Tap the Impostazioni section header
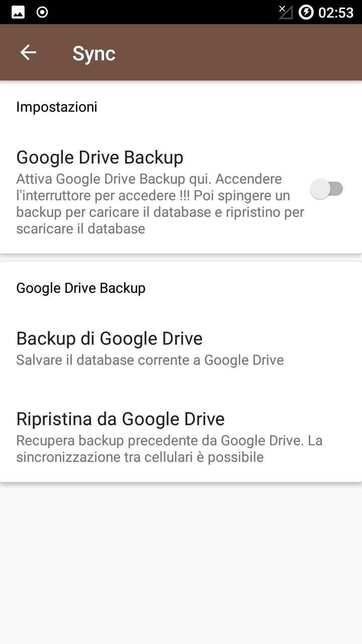The height and width of the screenshot is (644, 362). pos(57,107)
